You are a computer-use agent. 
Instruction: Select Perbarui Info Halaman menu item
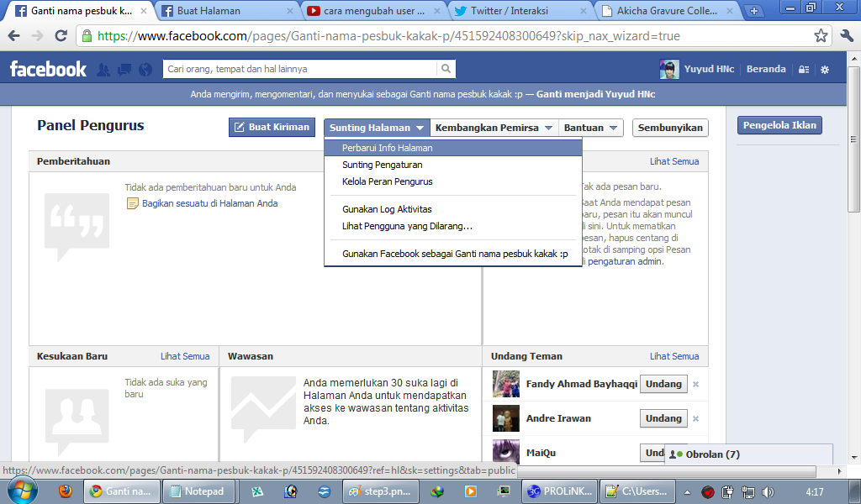click(453, 148)
